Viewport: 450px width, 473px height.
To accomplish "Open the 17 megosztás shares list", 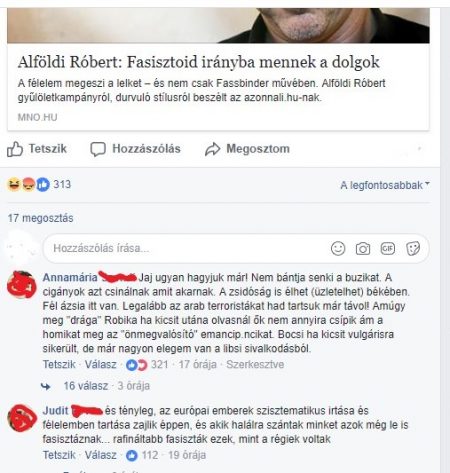I will [x=40, y=218].
